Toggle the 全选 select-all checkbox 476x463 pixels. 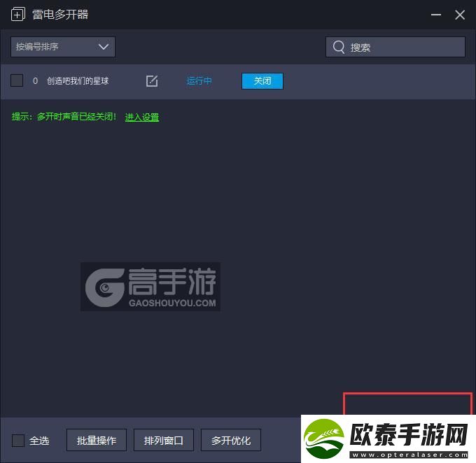click(18, 440)
